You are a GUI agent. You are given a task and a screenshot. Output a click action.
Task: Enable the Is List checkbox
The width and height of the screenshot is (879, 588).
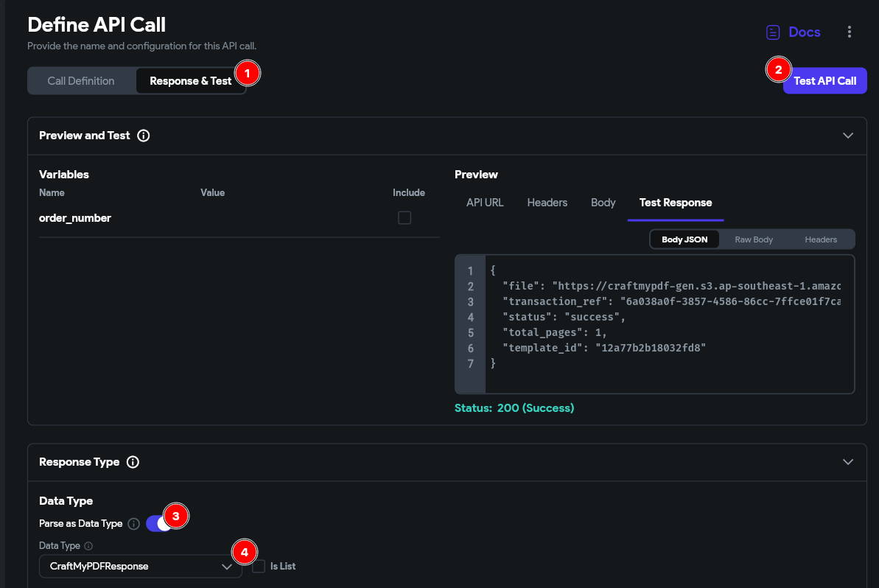tap(259, 566)
